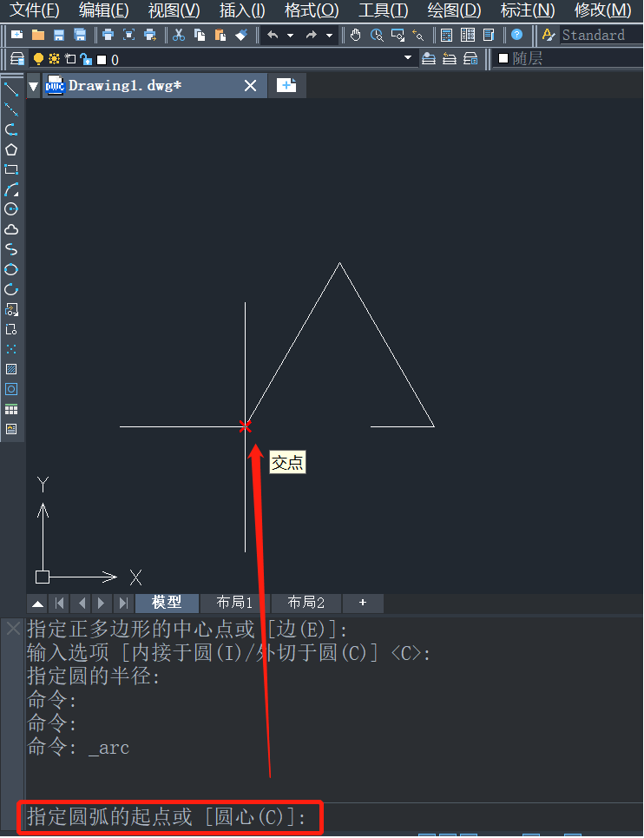
Task: Open the Standard text style dropdown
Action: click(601, 36)
